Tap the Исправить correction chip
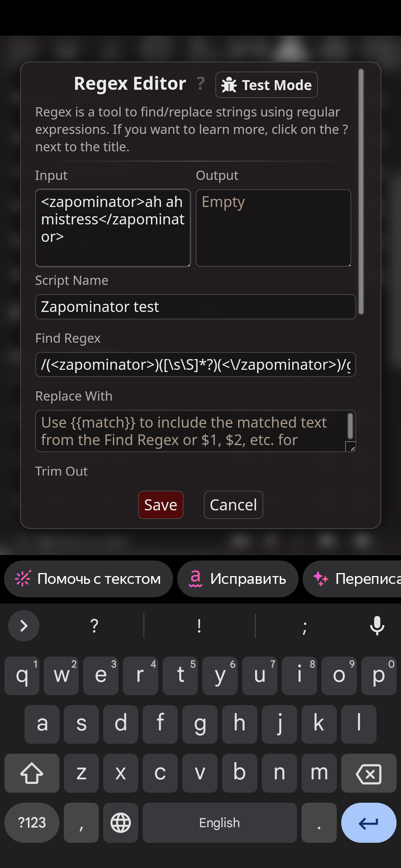Image resolution: width=401 pixels, height=868 pixels. [x=238, y=579]
